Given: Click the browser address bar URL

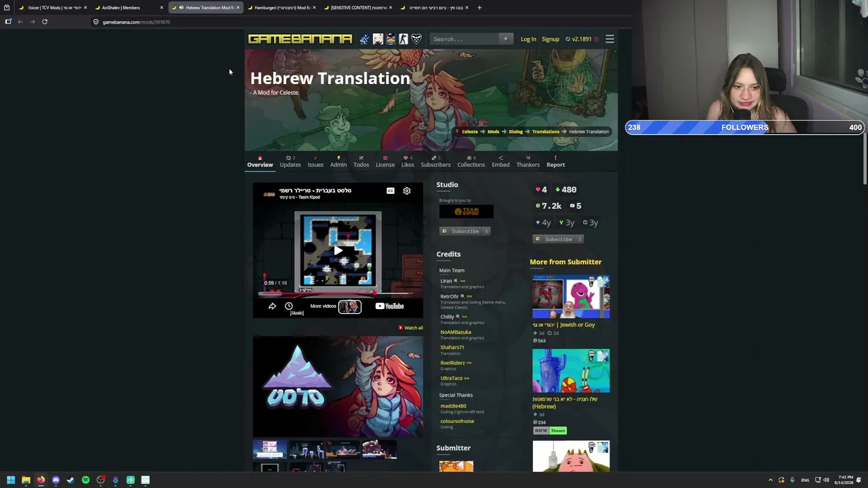Looking at the screenshot, I should 136,22.
